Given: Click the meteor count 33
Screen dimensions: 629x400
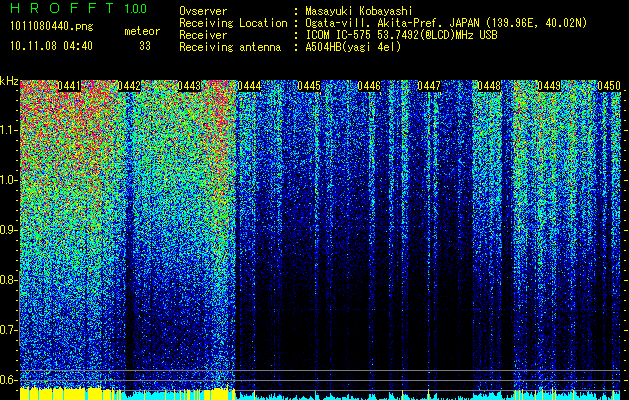Looking at the screenshot, I should coord(145,46).
